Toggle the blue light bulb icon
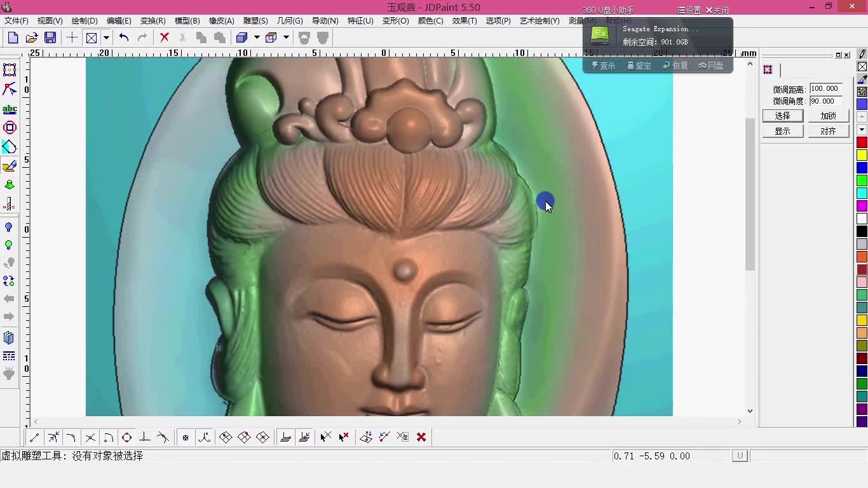 point(9,227)
